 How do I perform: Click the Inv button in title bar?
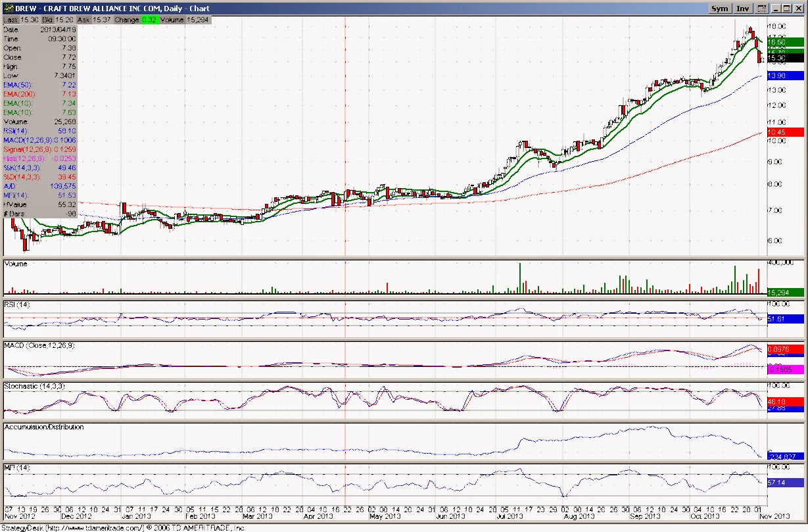point(743,9)
